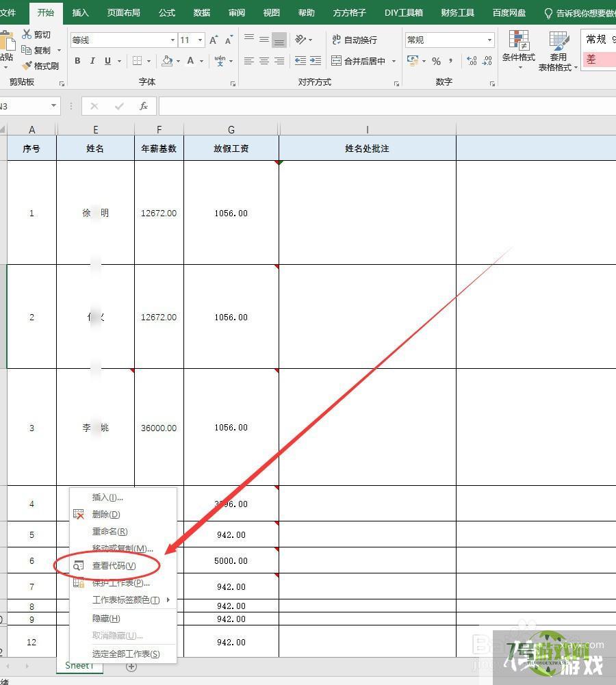
Task: Choose 查看代码(V) in context menu
Action: click(x=123, y=566)
